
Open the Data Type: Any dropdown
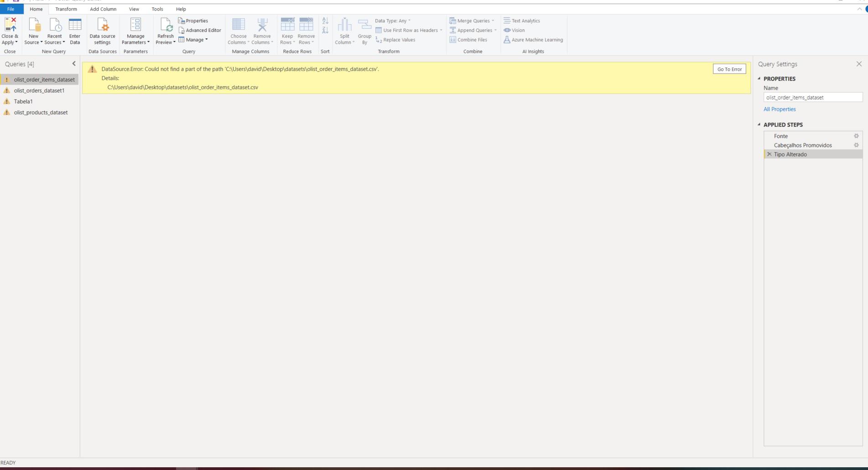(x=393, y=21)
